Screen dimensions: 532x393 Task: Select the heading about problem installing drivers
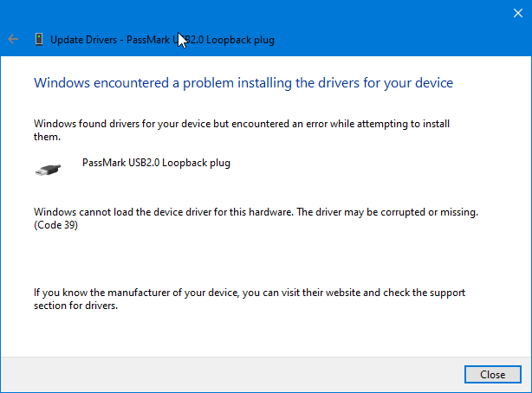point(243,83)
